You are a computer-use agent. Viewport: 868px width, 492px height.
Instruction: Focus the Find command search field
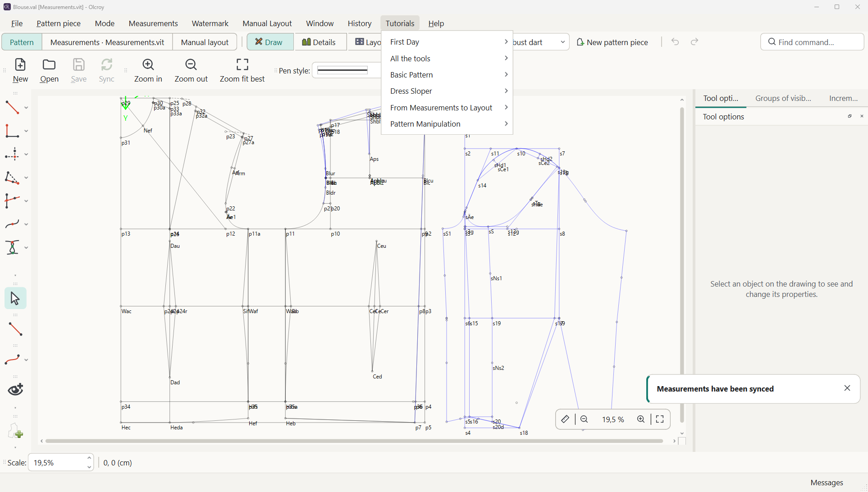[x=812, y=42]
